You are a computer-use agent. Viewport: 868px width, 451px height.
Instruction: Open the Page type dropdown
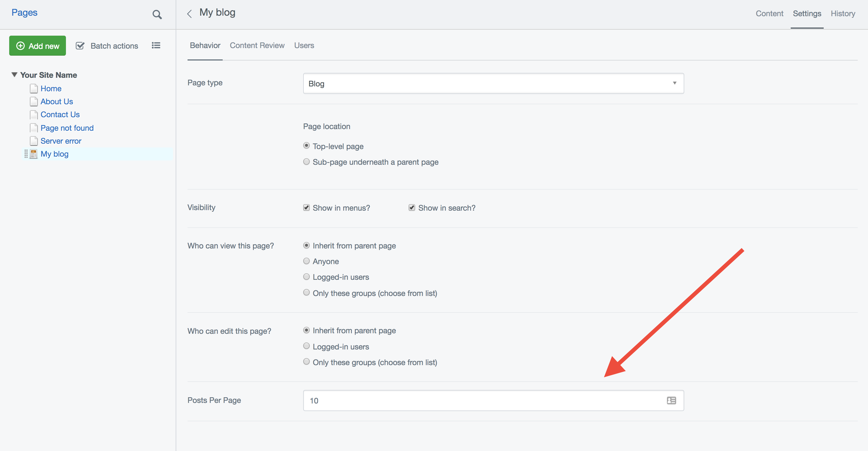tap(493, 83)
